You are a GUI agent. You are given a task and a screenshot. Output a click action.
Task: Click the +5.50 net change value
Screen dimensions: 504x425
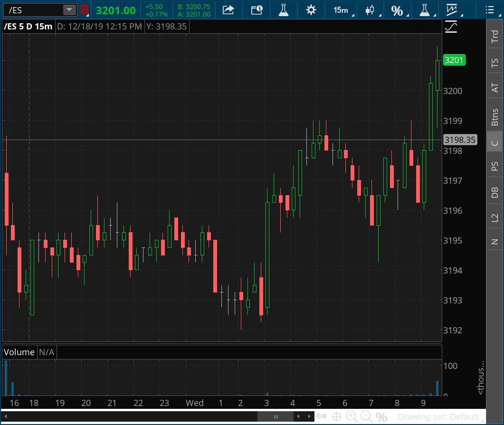click(x=153, y=7)
